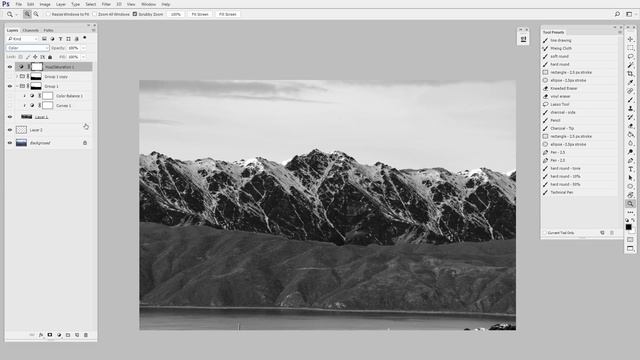The width and height of the screenshot is (640, 360).
Task: Select the Lasso tool in toolbar
Action: 630,56
